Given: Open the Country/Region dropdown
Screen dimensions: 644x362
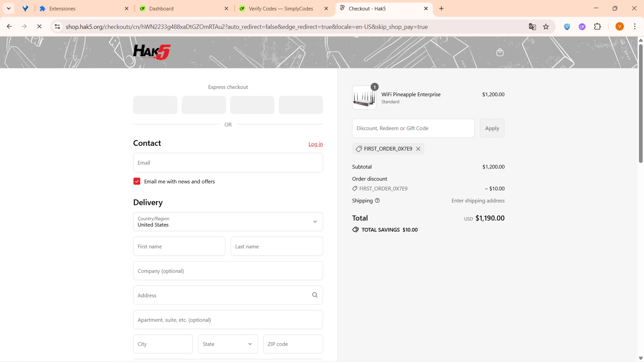Looking at the screenshot, I should tap(228, 222).
